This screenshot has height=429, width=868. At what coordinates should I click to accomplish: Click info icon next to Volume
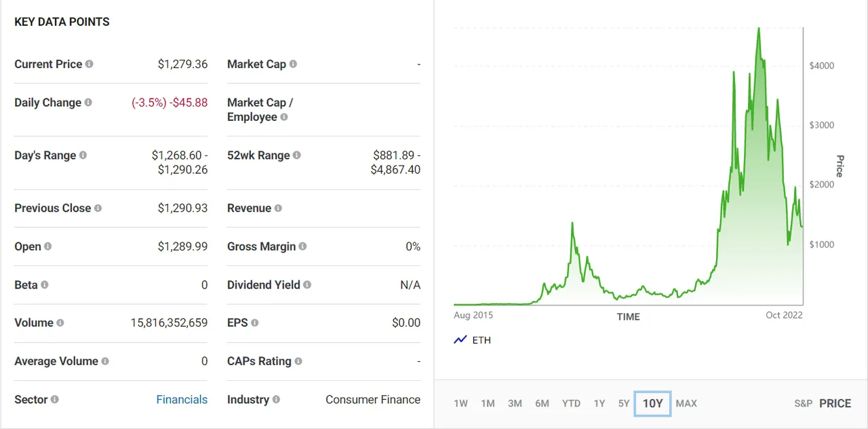60,322
